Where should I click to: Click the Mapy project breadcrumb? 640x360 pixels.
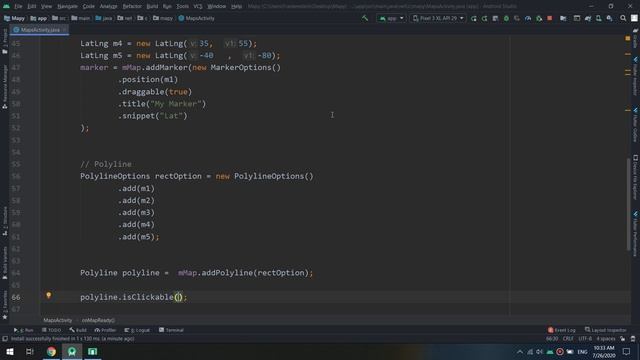coord(14,18)
